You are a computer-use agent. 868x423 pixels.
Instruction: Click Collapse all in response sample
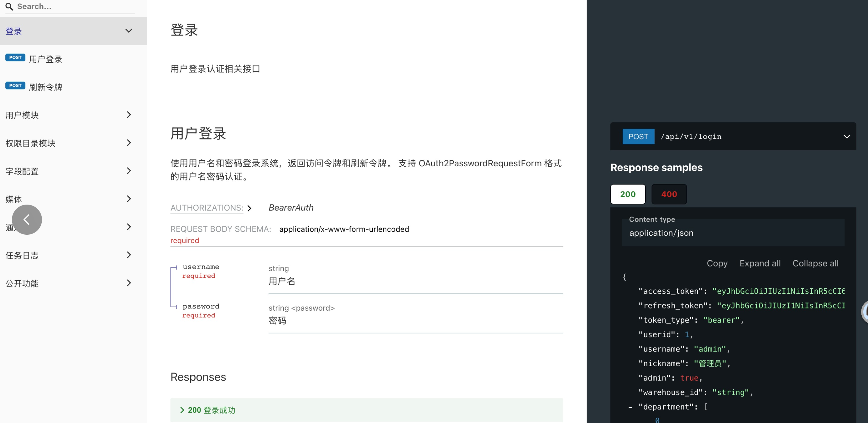point(815,263)
